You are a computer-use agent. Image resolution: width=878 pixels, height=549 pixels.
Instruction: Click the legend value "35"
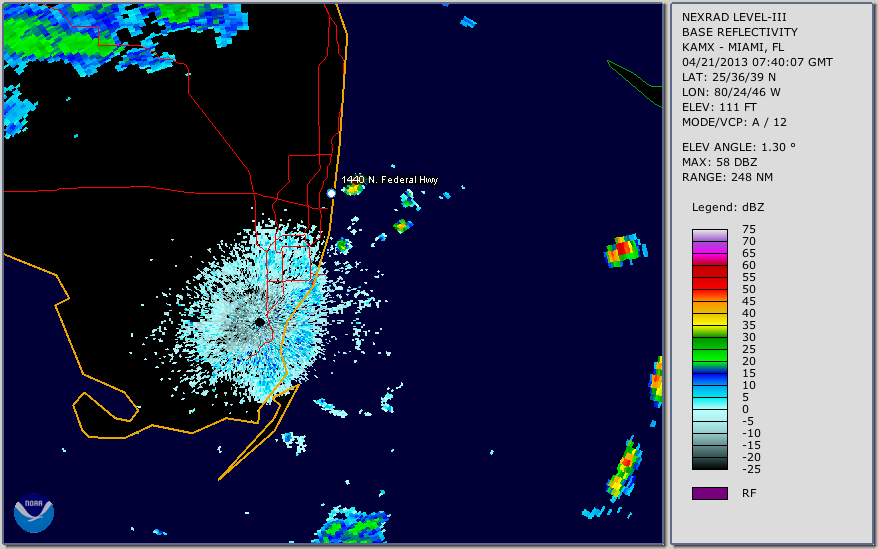pos(749,325)
